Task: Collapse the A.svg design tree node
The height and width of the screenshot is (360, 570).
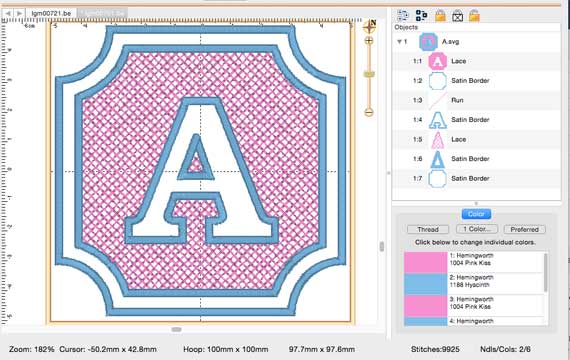Action: [400, 41]
